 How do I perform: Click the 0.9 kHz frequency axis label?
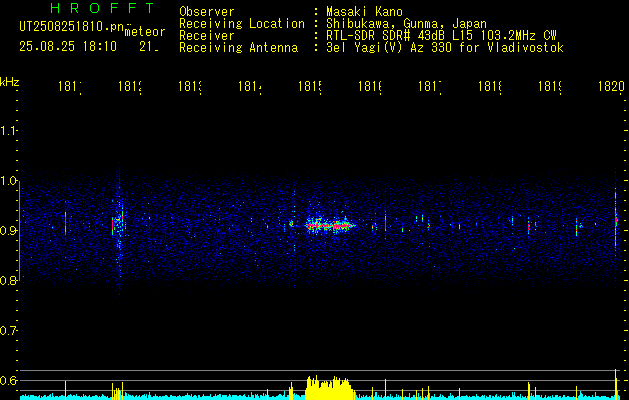click(x=8, y=231)
